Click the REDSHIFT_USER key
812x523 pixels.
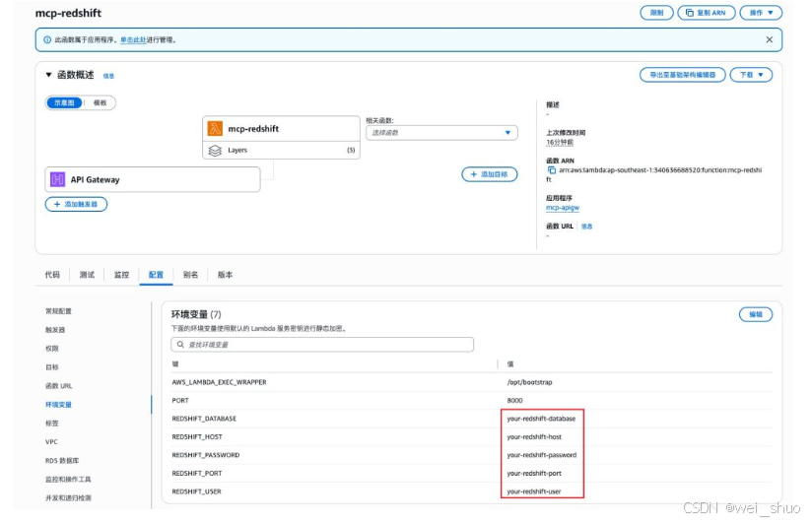click(196, 491)
